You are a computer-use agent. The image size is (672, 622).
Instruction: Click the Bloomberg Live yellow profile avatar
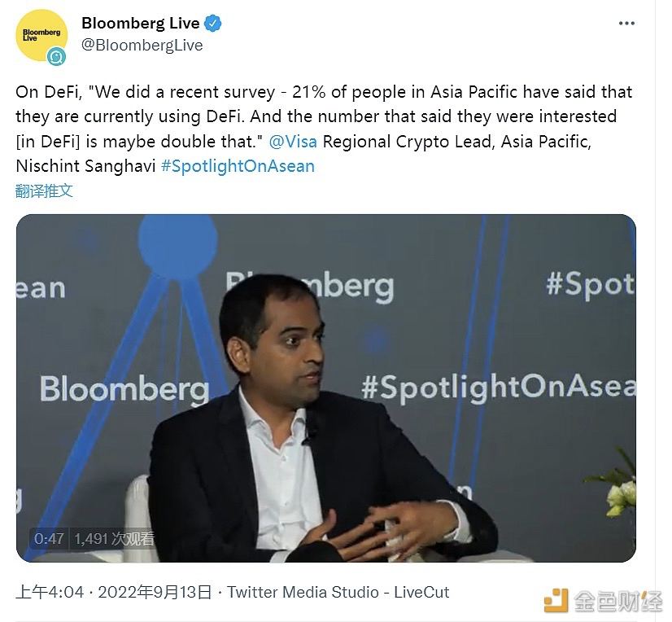coord(41,34)
